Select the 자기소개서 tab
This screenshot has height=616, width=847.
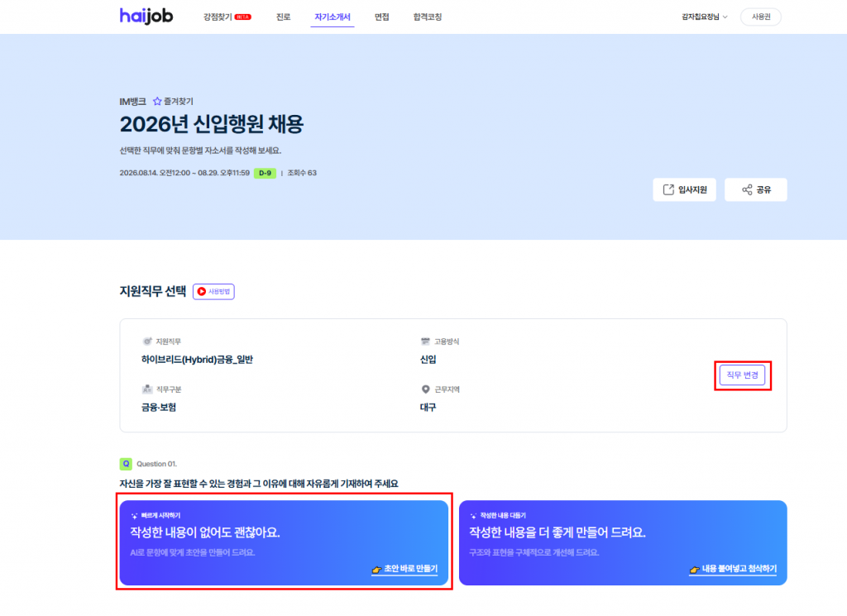pos(333,17)
